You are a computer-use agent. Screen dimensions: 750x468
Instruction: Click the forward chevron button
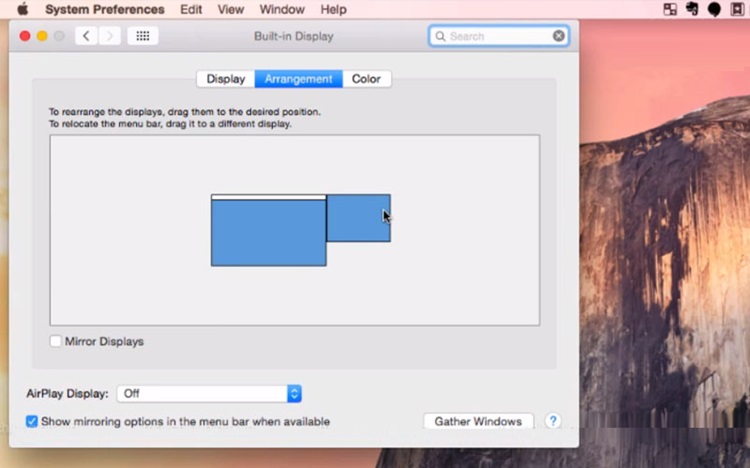[x=110, y=36]
